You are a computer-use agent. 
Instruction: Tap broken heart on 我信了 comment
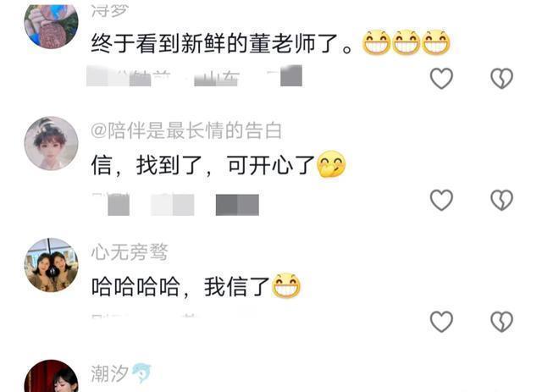(x=501, y=322)
